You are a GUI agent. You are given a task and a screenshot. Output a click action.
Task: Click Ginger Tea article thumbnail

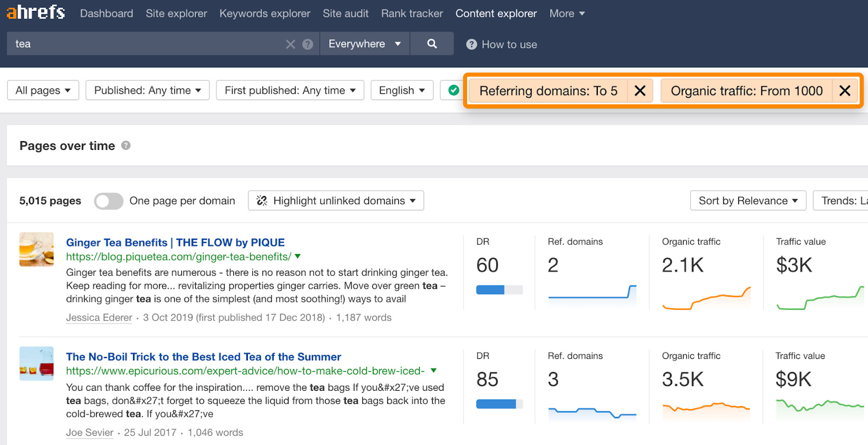pyautogui.click(x=36, y=249)
